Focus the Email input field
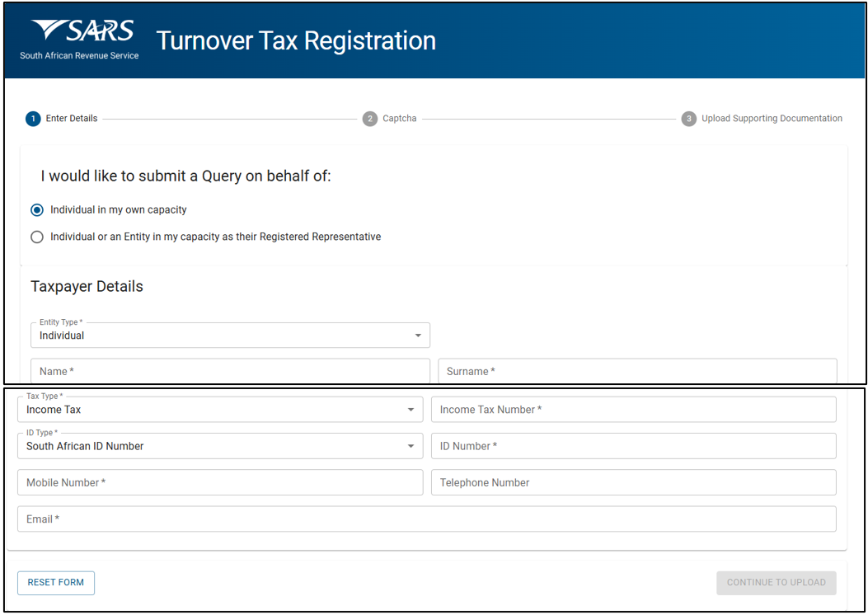Viewport: 868px width, 615px height. point(426,519)
